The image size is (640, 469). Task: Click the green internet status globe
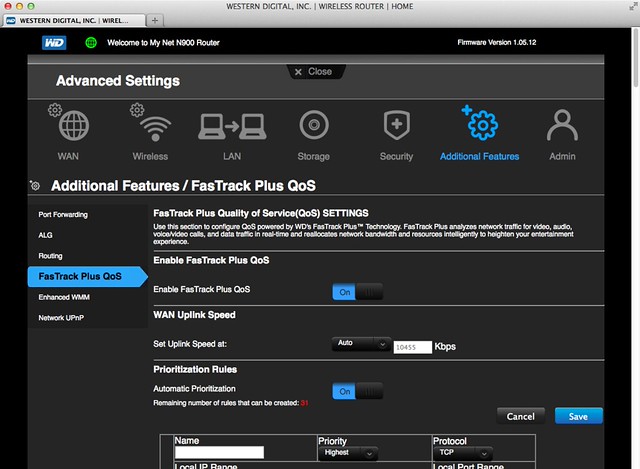[90, 43]
